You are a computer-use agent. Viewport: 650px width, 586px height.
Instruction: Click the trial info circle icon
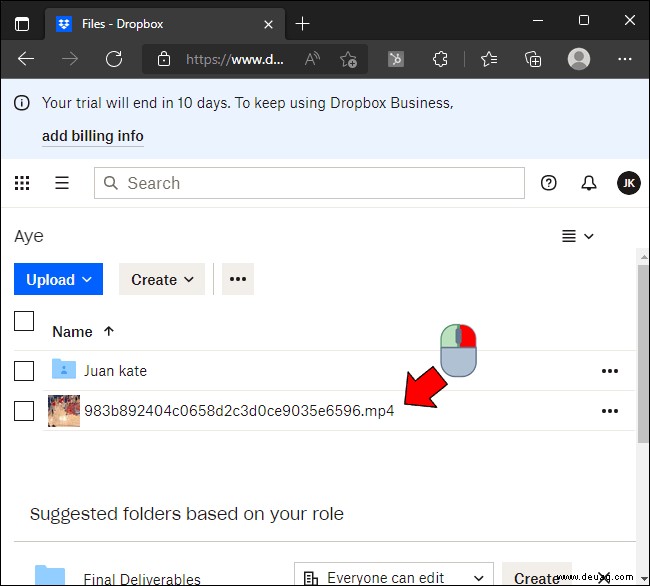(x=22, y=102)
